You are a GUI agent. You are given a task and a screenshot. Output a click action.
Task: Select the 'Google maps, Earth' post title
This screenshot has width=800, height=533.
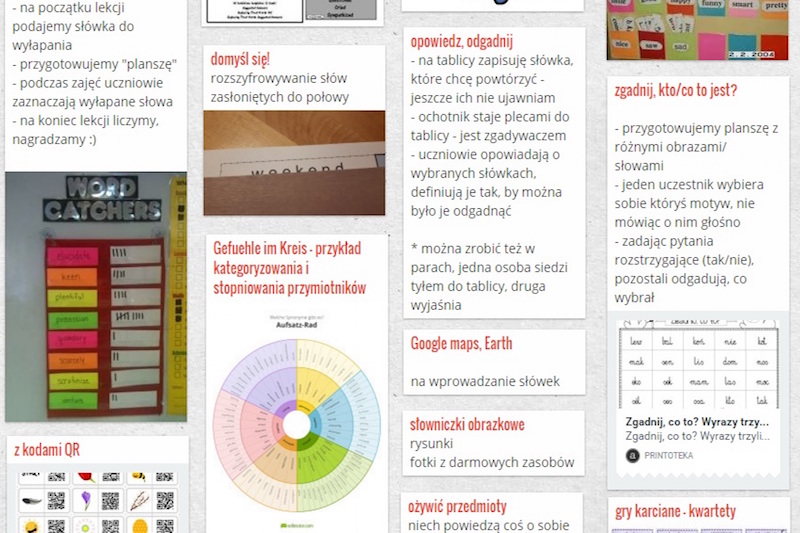pos(461,343)
